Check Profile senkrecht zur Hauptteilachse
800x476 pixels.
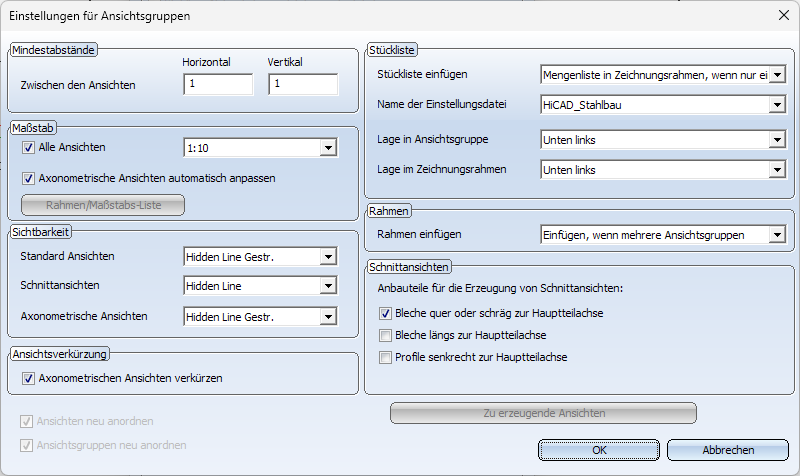click(x=385, y=358)
